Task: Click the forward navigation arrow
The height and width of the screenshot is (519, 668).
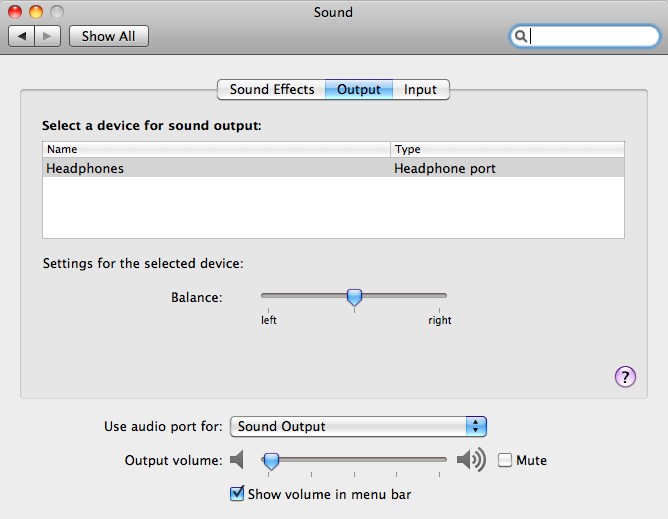Action: tap(49, 36)
